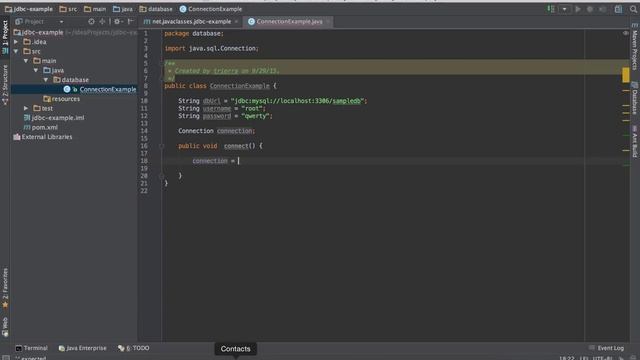Open the 1: Project side tab
640x360 pixels.
(x=5, y=37)
